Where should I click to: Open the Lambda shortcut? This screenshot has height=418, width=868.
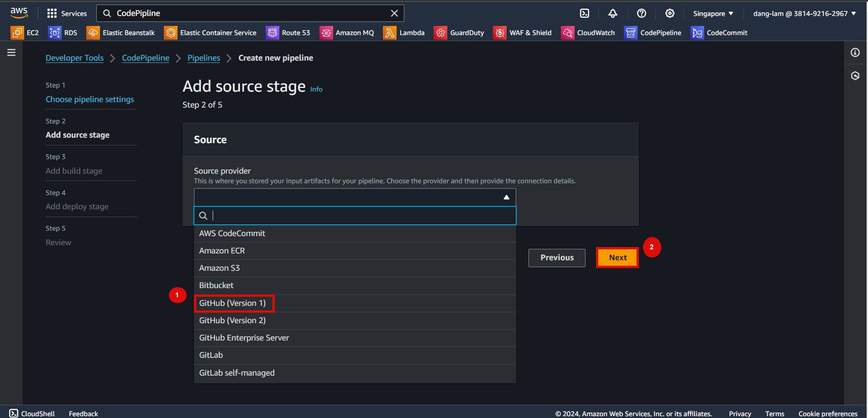404,32
